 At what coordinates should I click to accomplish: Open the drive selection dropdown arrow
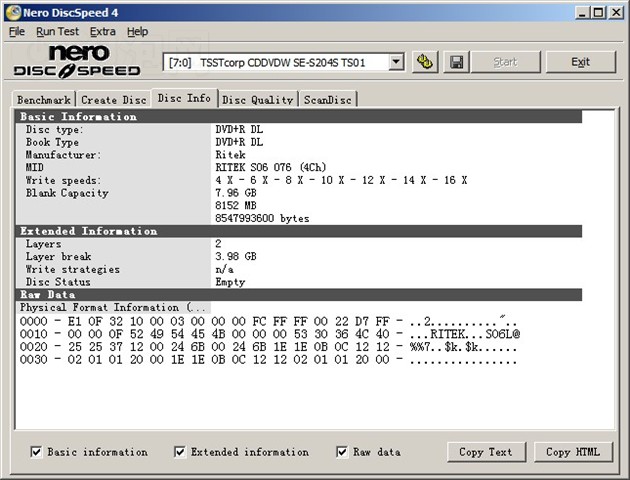[396, 62]
